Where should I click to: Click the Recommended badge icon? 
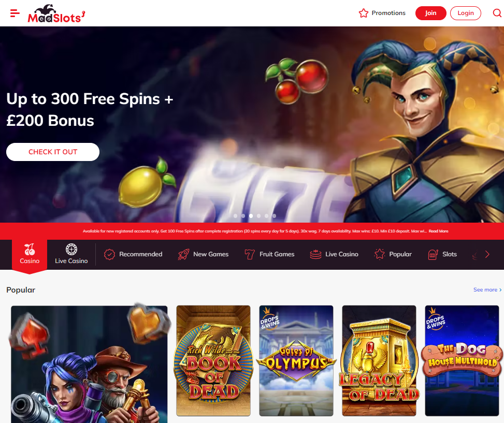[x=109, y=254]
